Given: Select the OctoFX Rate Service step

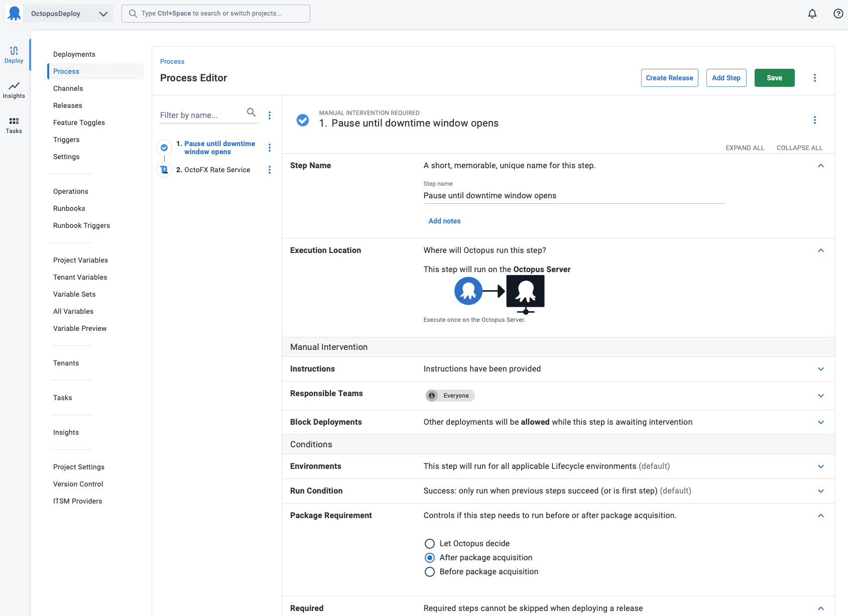Looking at the screenshot, I should [217, 170].
